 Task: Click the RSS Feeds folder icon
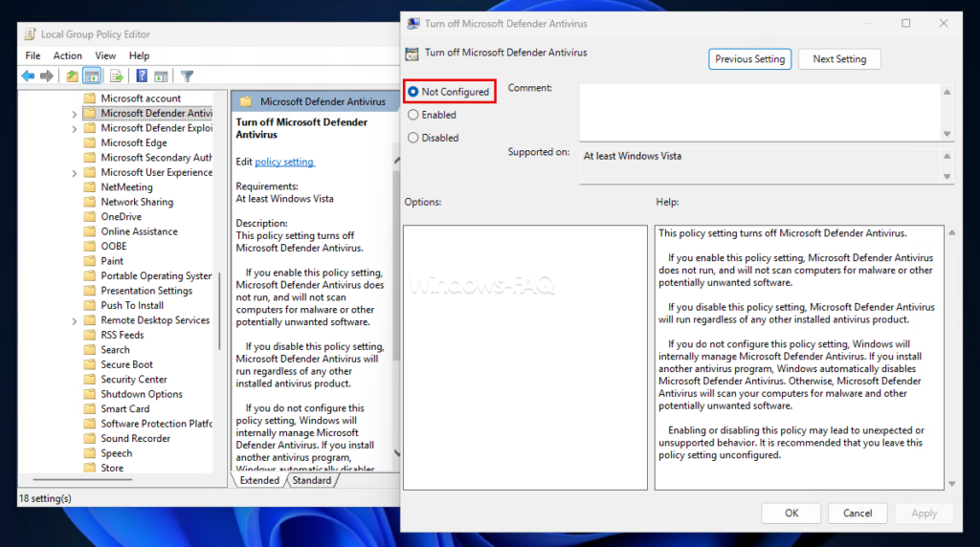[90, 336]
